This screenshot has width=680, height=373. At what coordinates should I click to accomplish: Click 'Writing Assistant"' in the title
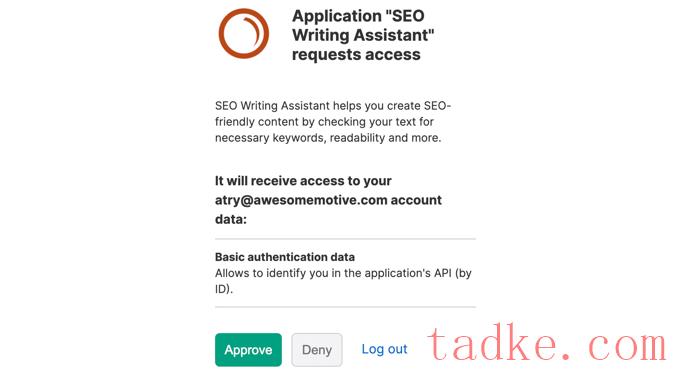pyautogui.click(x=363, y=35)
